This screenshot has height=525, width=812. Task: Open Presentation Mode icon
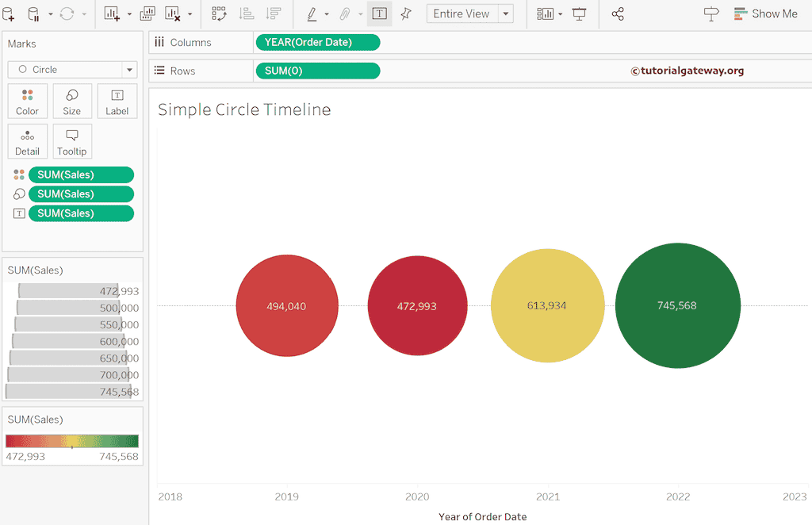pos(579,14)
